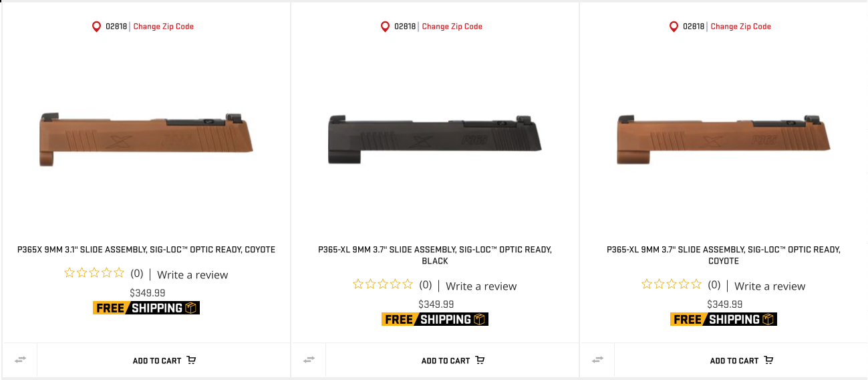Screen dimensions: 868x380
Task: Click star rating on P365-XL Black slide
Action: click(x=383, y=284)
